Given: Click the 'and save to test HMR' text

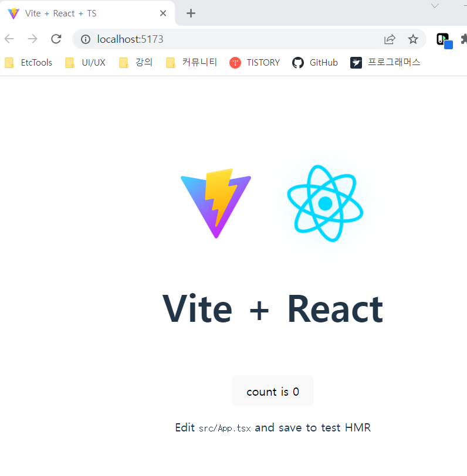Looking at the screenshot, I should 313,428.
